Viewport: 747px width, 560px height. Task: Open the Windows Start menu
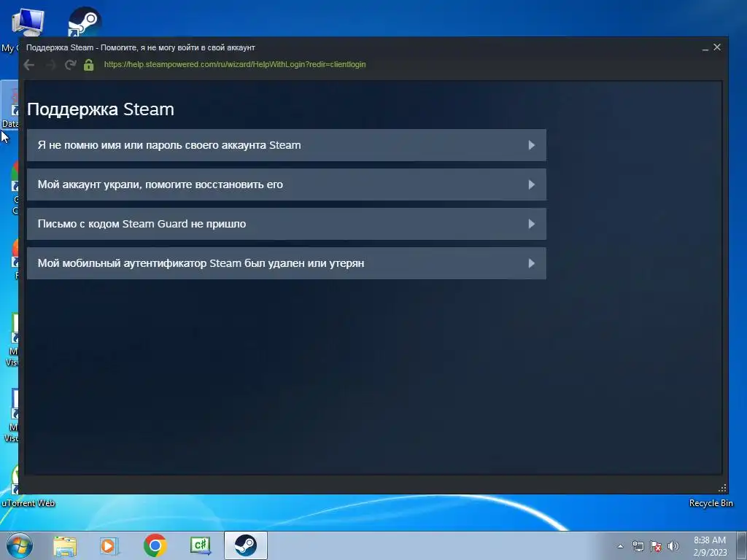pos(20,545)
